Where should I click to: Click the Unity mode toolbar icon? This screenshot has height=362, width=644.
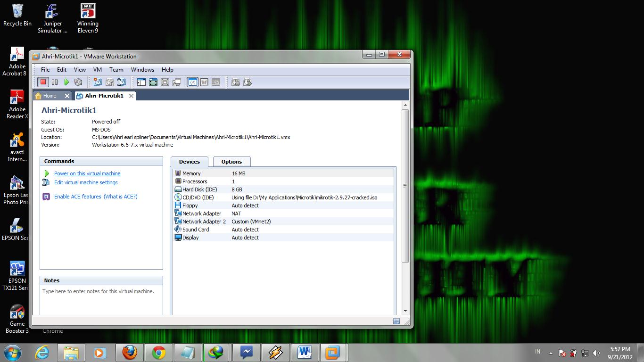coord(177,82)
